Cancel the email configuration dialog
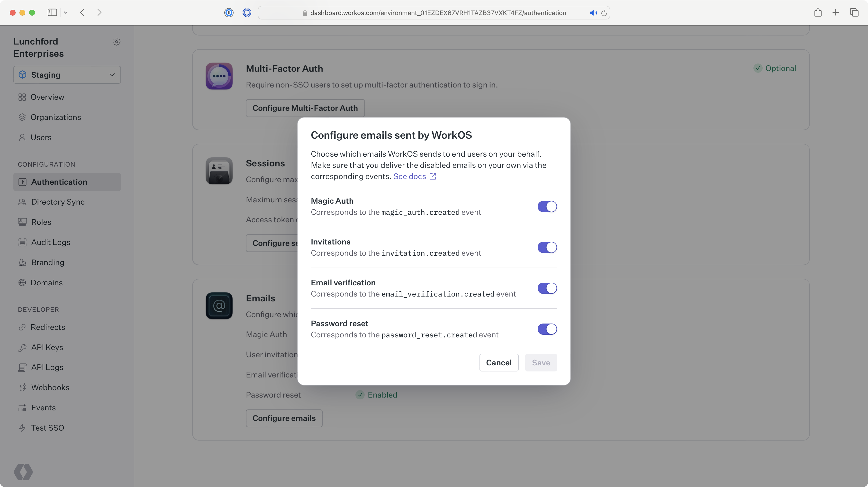868x487 pixels. (x=499, y=362)
